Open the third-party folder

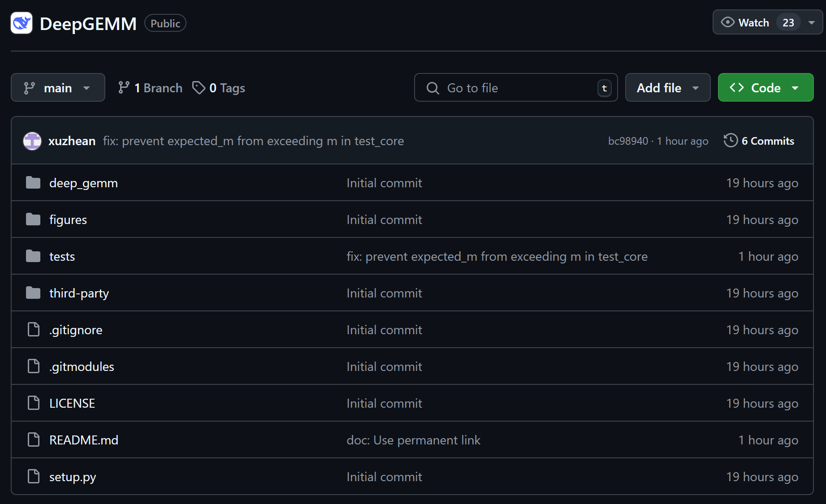pyautogui.click(x=79, y=293)
